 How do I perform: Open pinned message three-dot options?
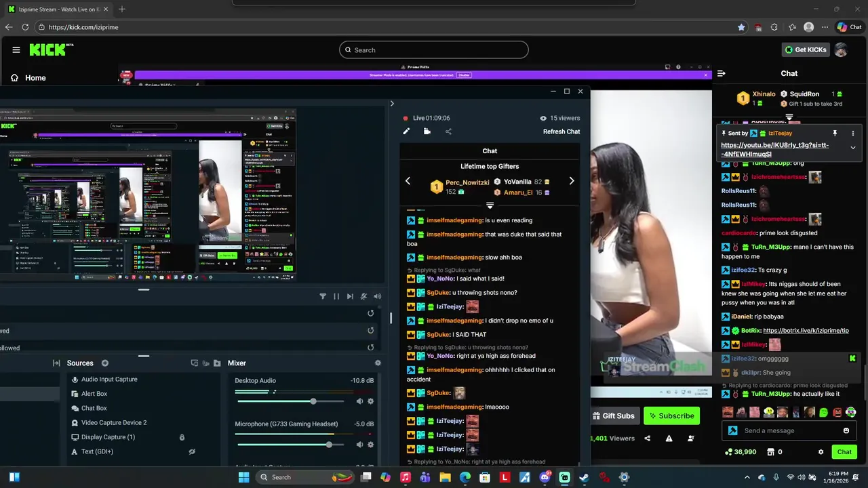coord(853,134)
